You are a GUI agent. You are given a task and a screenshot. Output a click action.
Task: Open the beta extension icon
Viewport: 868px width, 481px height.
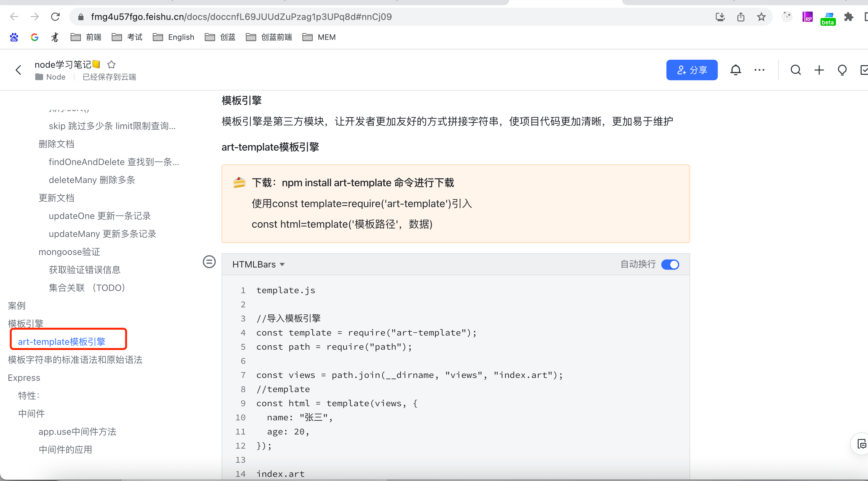pyautogui.click(x=828, y=18)
